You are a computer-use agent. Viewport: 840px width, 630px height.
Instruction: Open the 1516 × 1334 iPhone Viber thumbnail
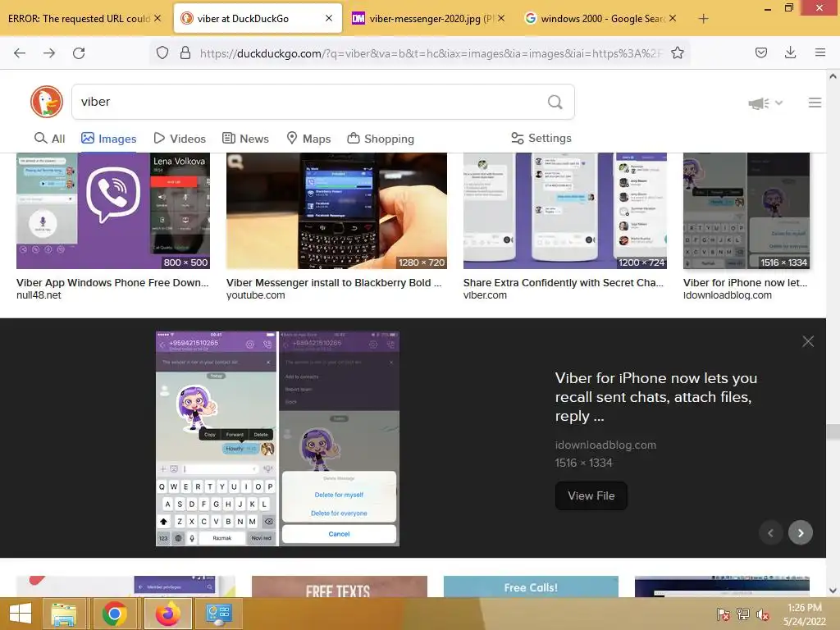pyautogui.click(x=746, y=211)
